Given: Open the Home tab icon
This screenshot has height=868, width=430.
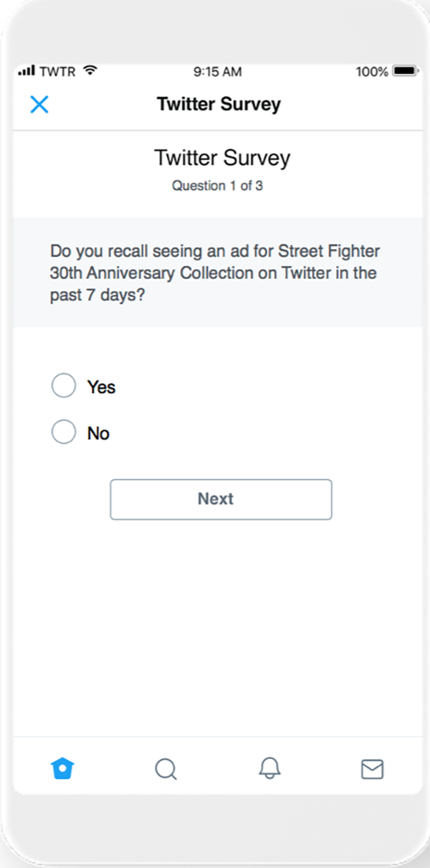Looking at the screenshot, I should coord(63,769).
